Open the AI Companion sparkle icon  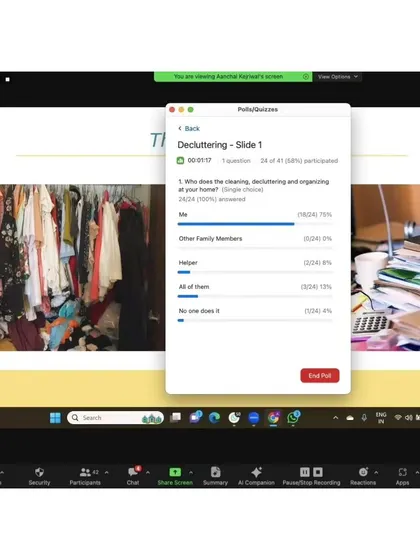click(256, 472)
